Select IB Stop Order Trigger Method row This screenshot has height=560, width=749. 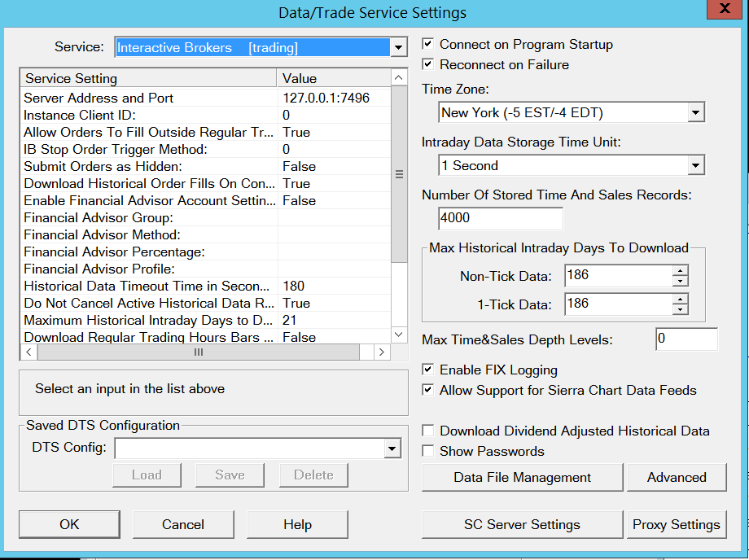(x=205, y=150)
